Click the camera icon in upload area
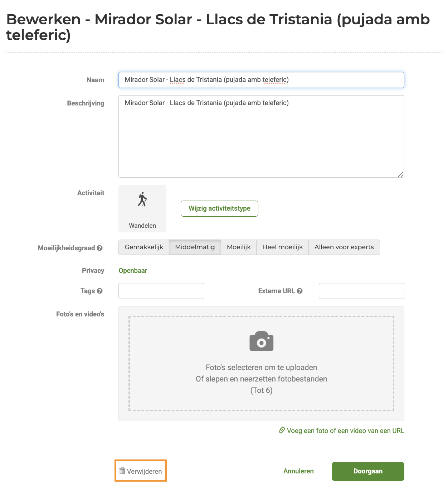Screen dimensions: 448x497 click(262, 341)
